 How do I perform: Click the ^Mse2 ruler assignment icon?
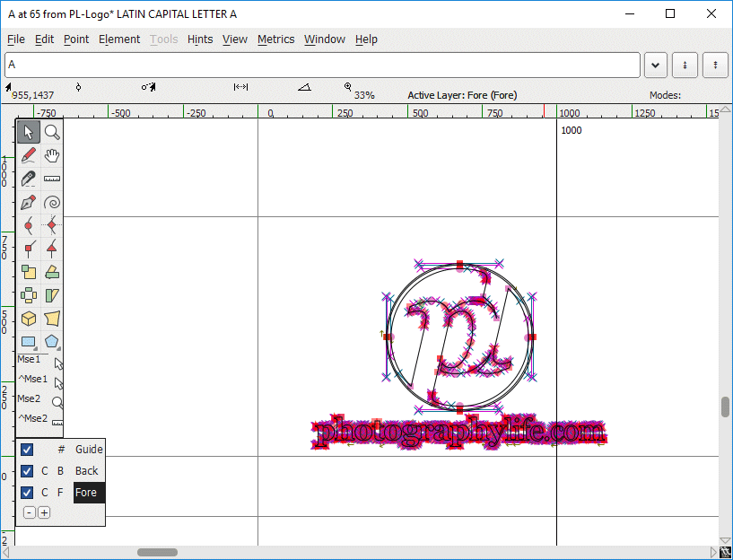pyautogui.click(x=57, y=423)
